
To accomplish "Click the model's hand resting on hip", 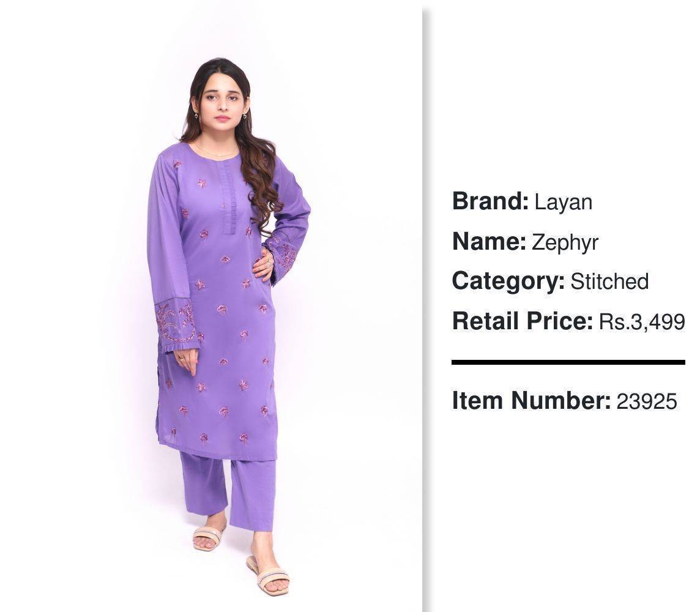I will 263,265.
